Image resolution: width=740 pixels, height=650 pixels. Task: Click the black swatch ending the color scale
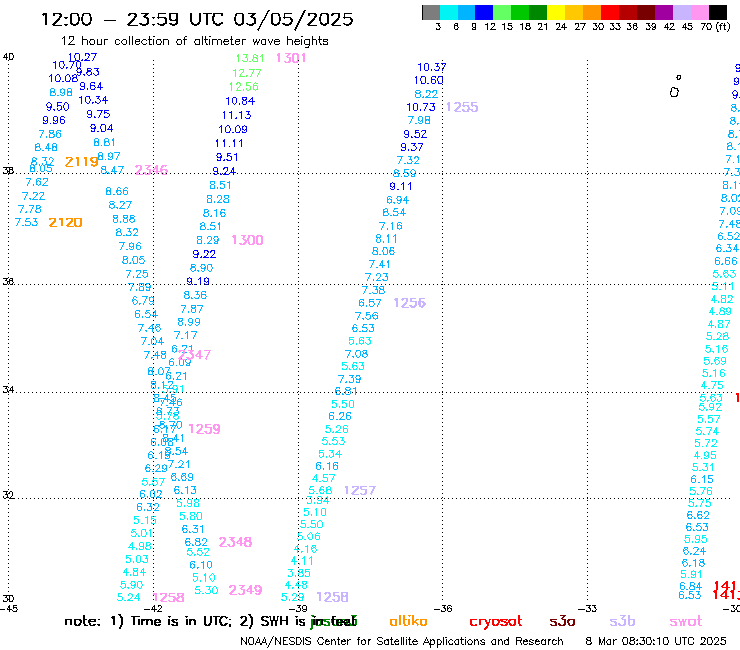[x=717, y=12]
